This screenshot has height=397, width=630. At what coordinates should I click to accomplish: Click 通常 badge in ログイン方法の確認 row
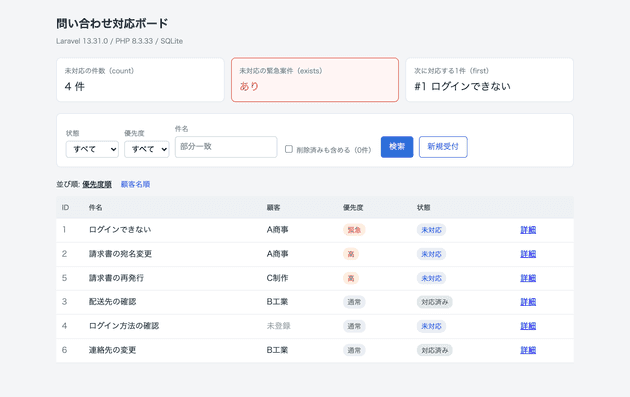tap(354, 326)
